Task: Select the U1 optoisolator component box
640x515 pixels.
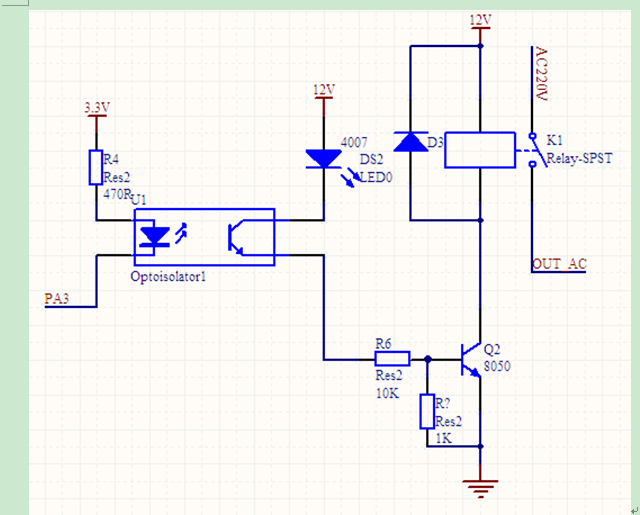Action: point(204,237)
